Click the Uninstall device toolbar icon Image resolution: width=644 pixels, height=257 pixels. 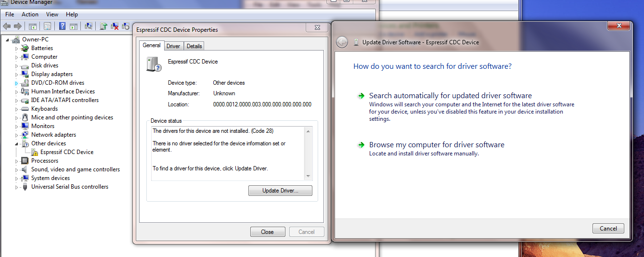tap(115, 26)
